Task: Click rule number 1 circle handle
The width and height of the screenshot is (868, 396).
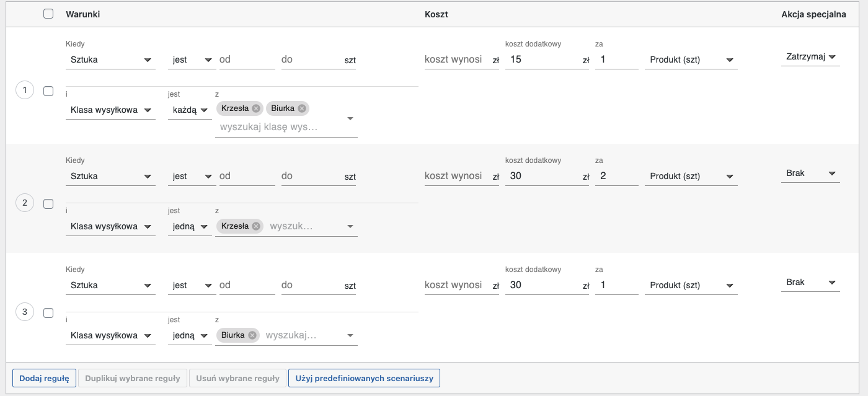Action: [25, 91]
